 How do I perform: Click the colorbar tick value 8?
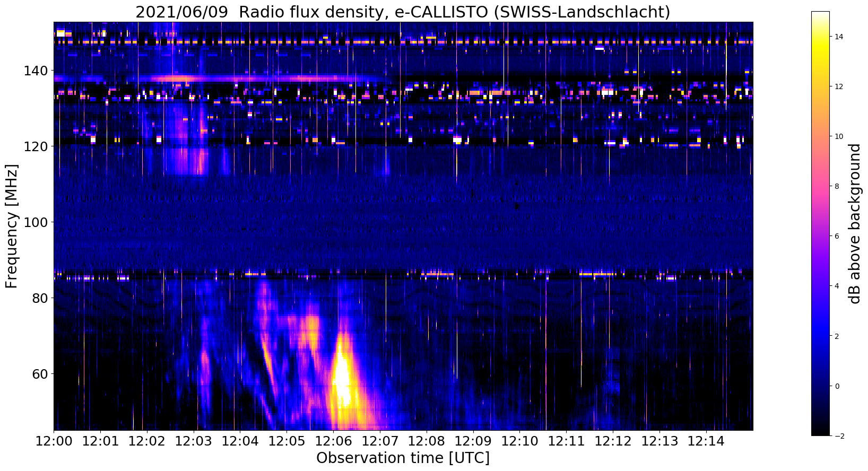coord(837,186)
